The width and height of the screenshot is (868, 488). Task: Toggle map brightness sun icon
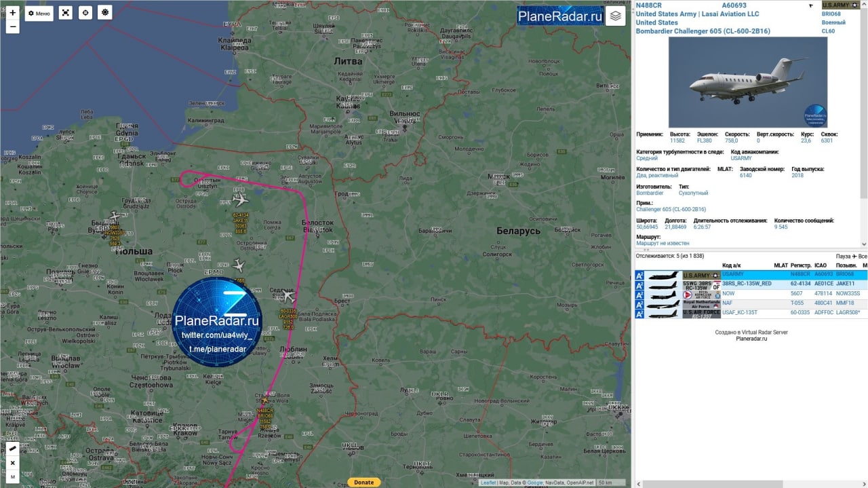(x=104, y=13)
